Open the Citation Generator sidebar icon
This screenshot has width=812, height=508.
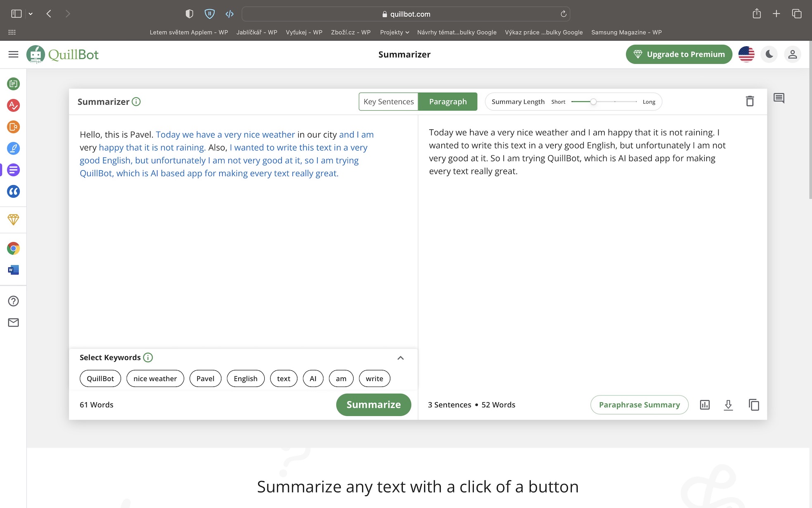pos(13,191)
